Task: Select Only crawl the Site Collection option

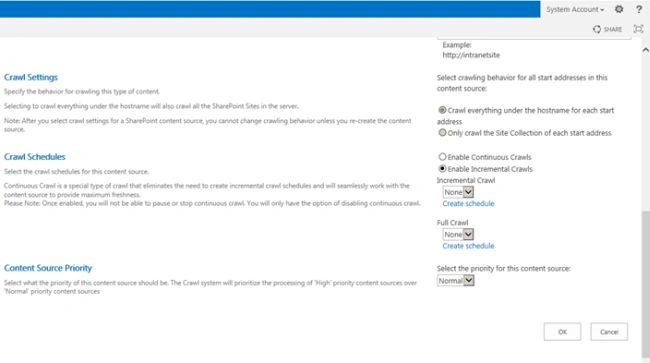Action: pyautogui.click(x=442, y=133)
